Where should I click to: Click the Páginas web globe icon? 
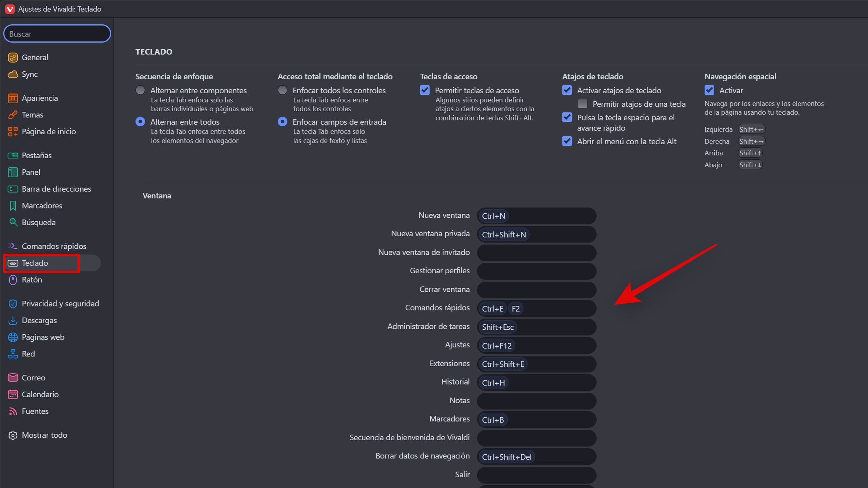tap(13, 337)
